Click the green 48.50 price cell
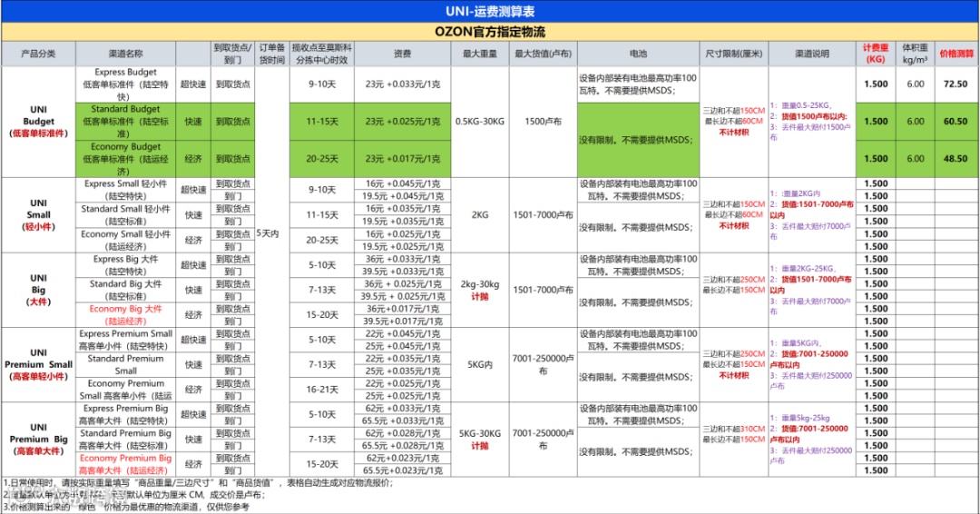980x514 pixels. (956, 159)
